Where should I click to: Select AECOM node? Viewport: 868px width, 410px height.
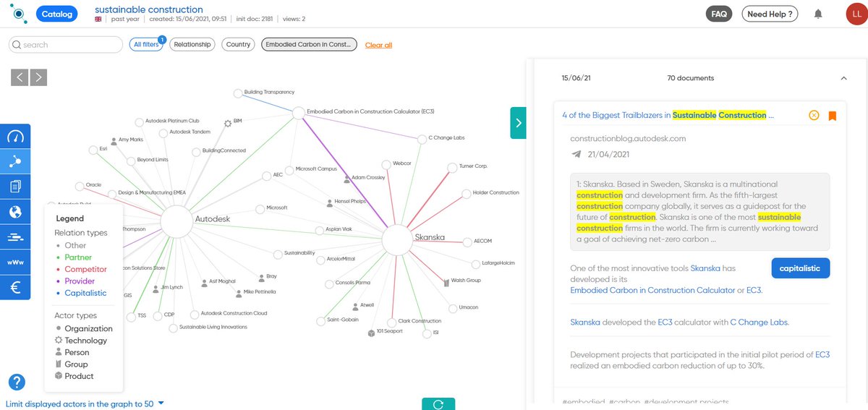[x=468, y=242]
